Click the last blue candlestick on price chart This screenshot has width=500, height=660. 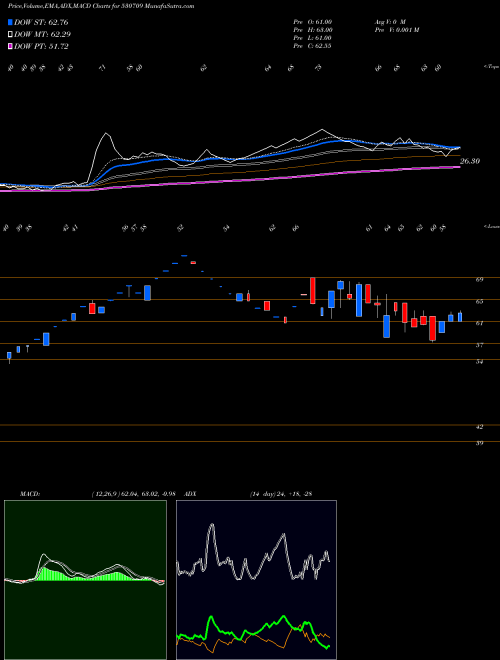tap(460, 317)
